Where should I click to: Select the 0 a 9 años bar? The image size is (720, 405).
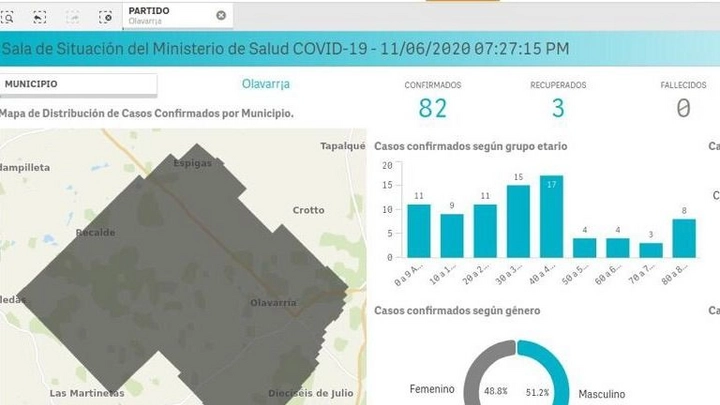(419, 231)
